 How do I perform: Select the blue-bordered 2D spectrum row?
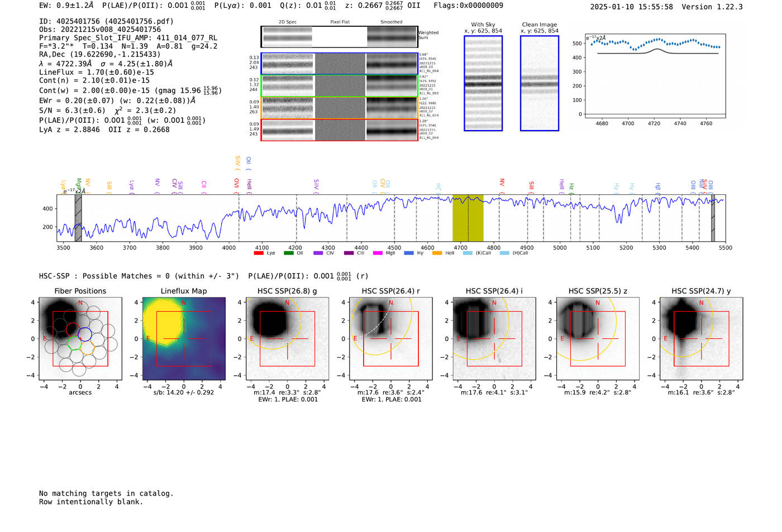click(x=339, y=64)
